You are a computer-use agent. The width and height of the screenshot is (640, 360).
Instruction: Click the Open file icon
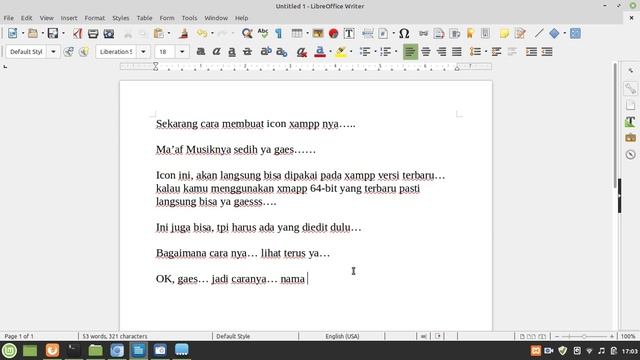coord(33,33)
